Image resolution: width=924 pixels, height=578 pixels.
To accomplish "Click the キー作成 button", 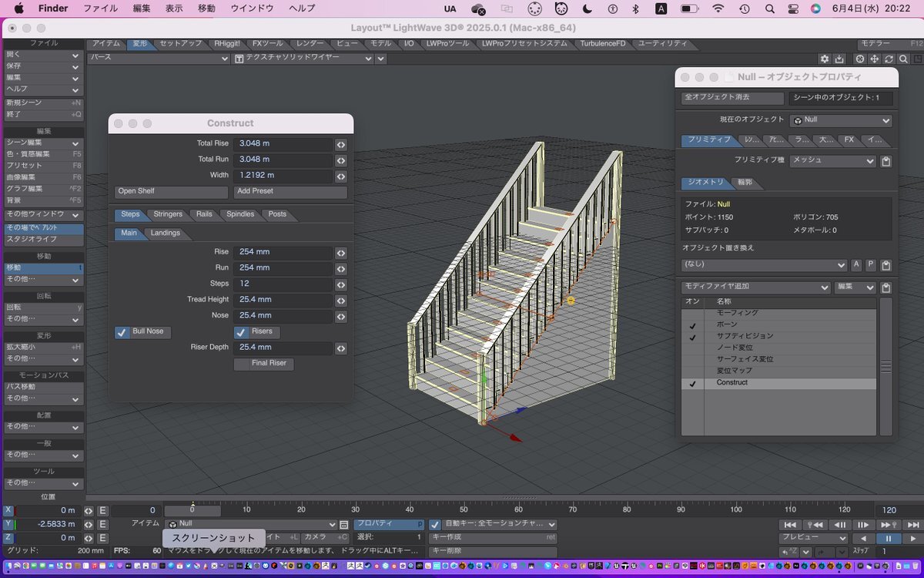I will coord(493,538).
